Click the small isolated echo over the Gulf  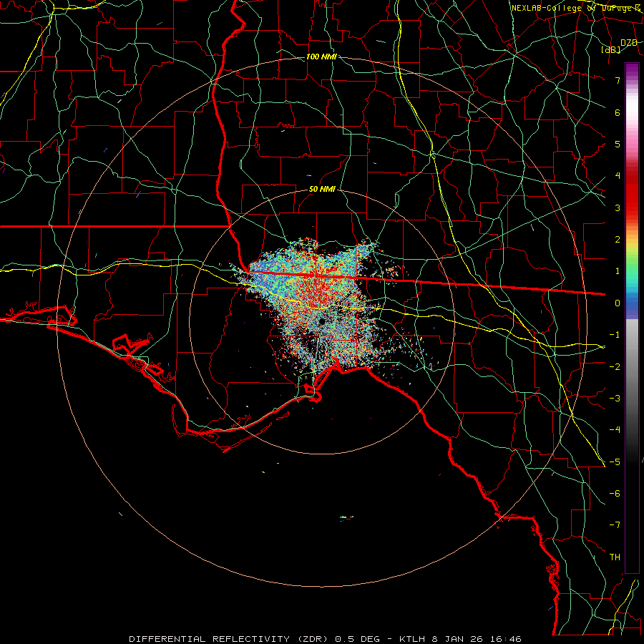[x=346, y=518]
